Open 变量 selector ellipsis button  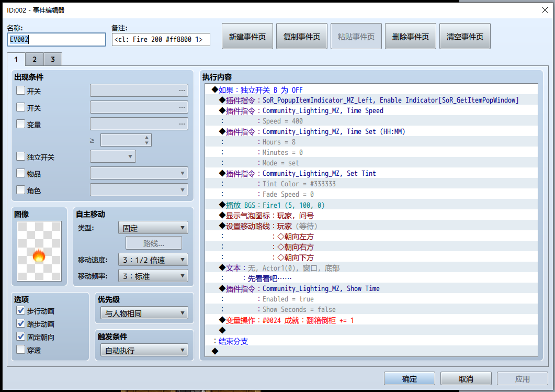pyautogui.click(x=182, y=124)
